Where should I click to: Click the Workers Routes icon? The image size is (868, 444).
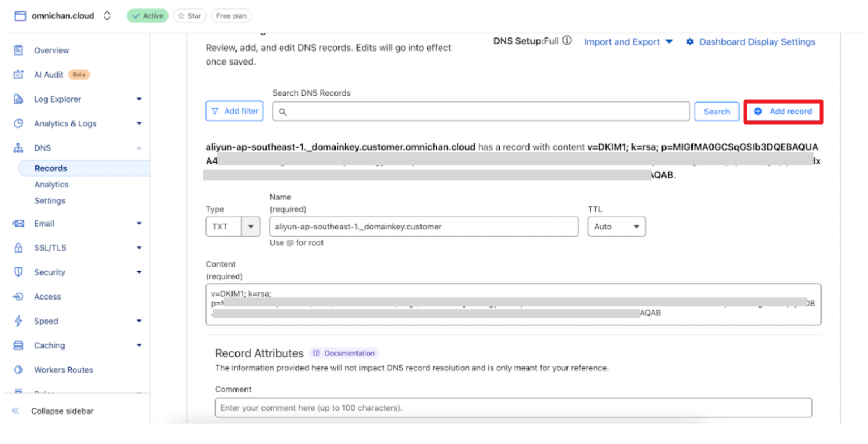click(x=18, y=370)
